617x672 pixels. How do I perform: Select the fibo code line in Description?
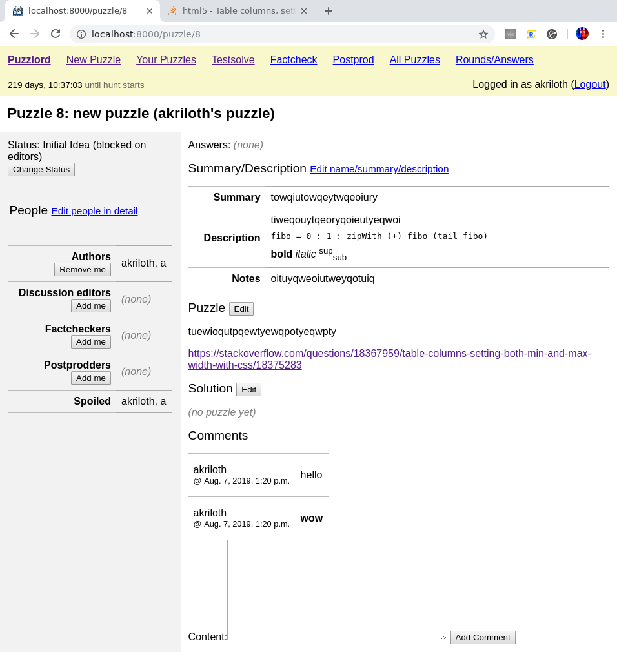click(379, 236)
